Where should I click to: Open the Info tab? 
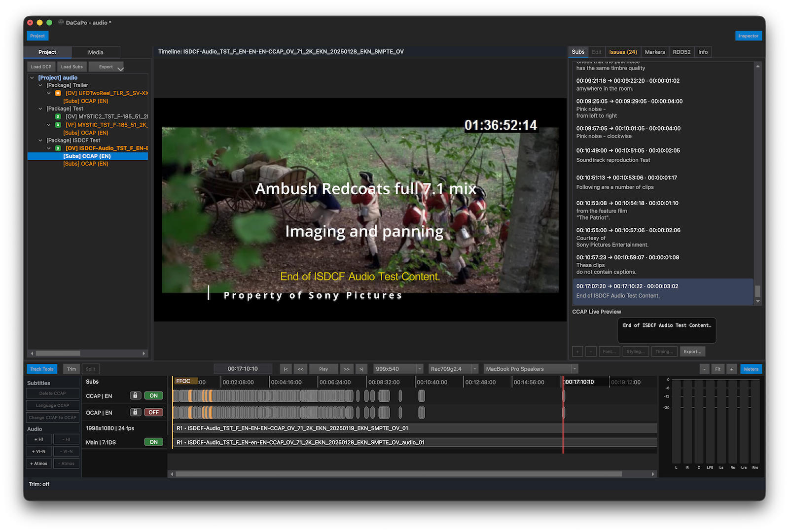pyautogui.click(x=703, y=52)
